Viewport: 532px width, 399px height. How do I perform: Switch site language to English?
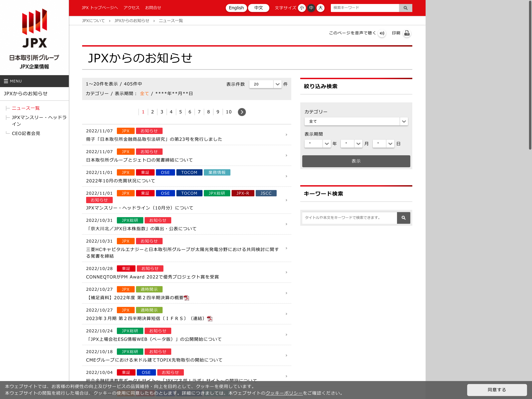(x=236, y=8)
